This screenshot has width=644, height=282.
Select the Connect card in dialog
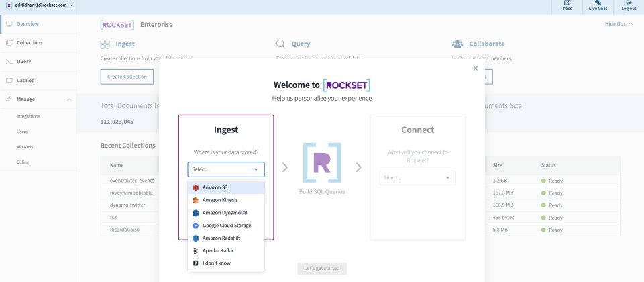[418, 177]
